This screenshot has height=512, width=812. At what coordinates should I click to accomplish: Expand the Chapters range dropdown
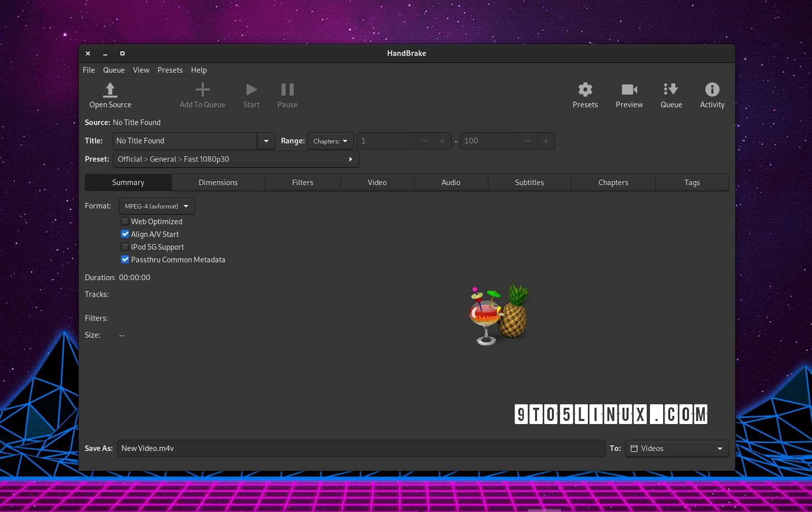[x=330, y=141]
